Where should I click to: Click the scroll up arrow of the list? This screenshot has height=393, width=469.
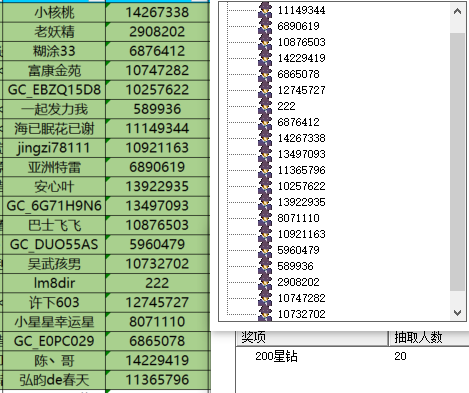(457, 11)
